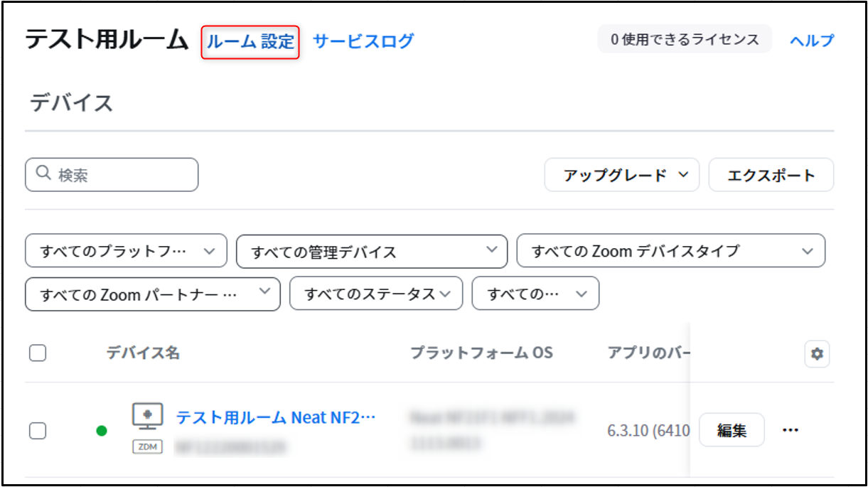
Task: Open the すべての Zoom パートナー dropdown
Action: click(153, 294)
